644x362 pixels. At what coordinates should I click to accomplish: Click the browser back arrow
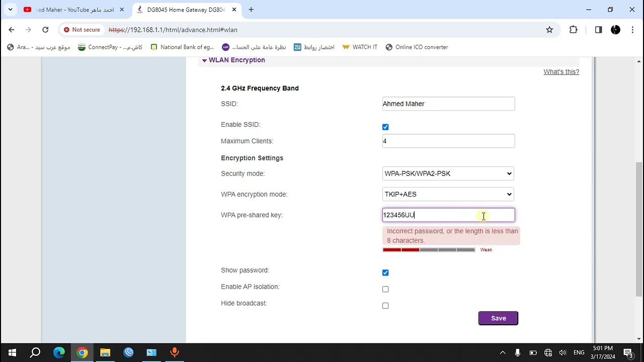click(x=12, y=30)
